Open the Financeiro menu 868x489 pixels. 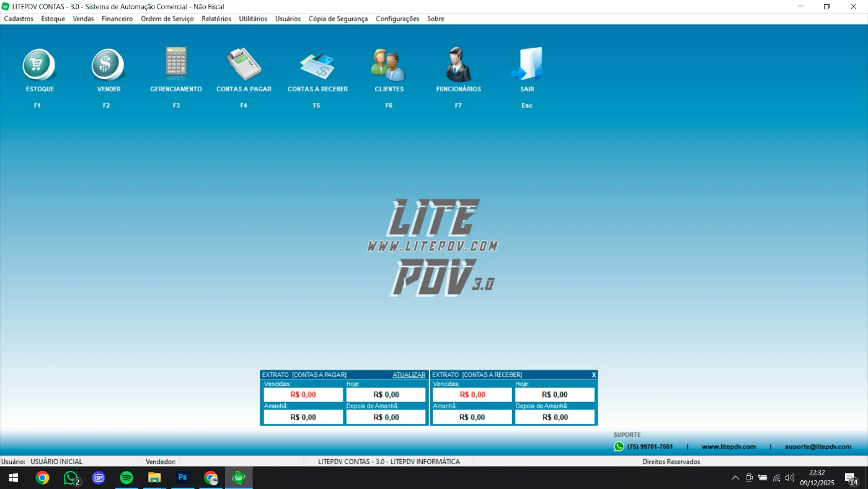tap(117, 19)
